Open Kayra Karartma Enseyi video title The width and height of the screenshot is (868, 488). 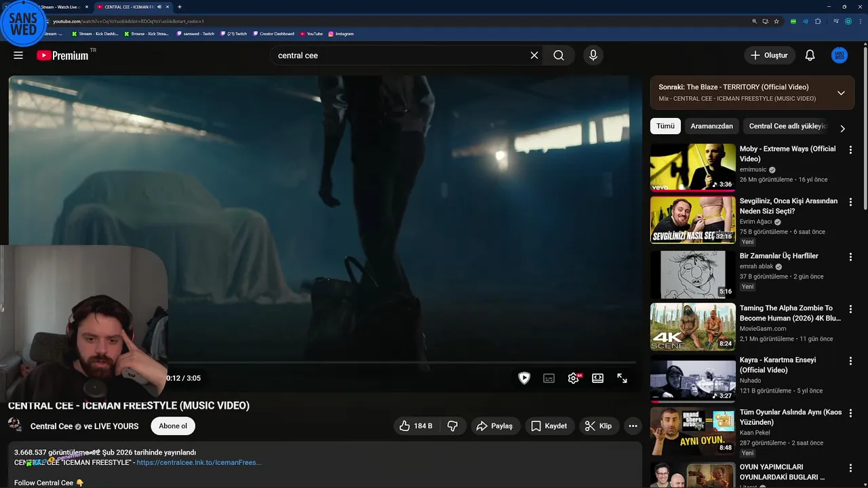(778, 365)
